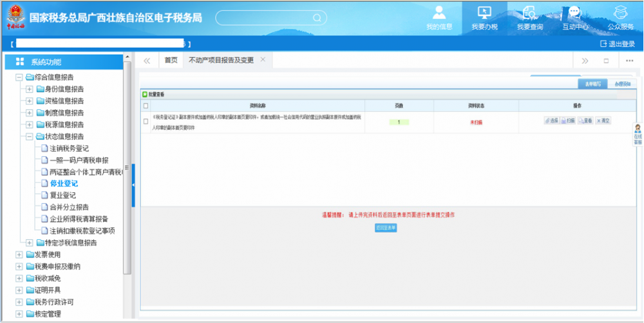Open 我的信息 in the top navigation
Image resolution: width=644 pixels, height=323 pixels.
[439, 18]
